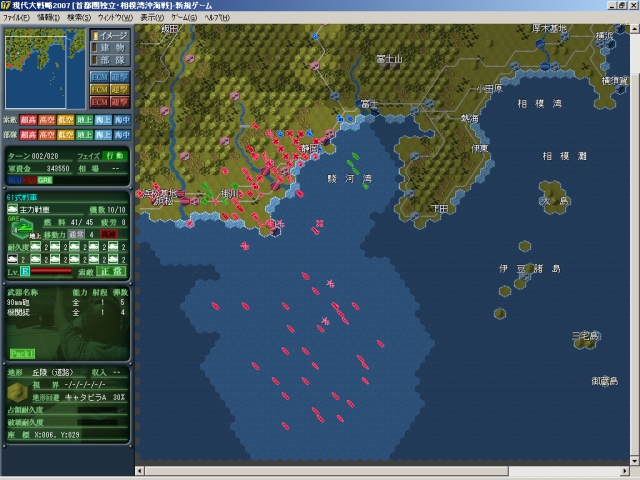Viewport: 640px width, 480px height.
Task: Toggle 海上 in the 部隊 row
Action: tap(103, 135)
